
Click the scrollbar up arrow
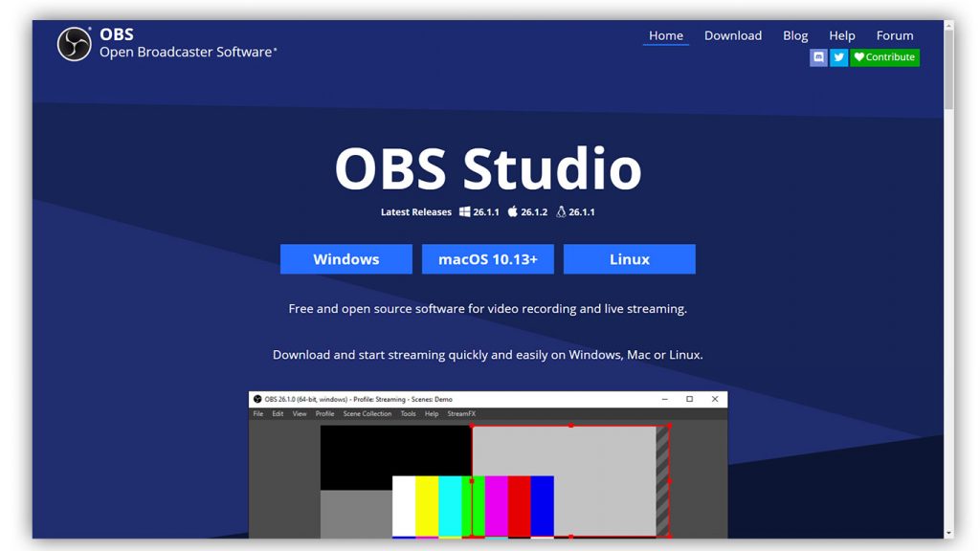948,26
